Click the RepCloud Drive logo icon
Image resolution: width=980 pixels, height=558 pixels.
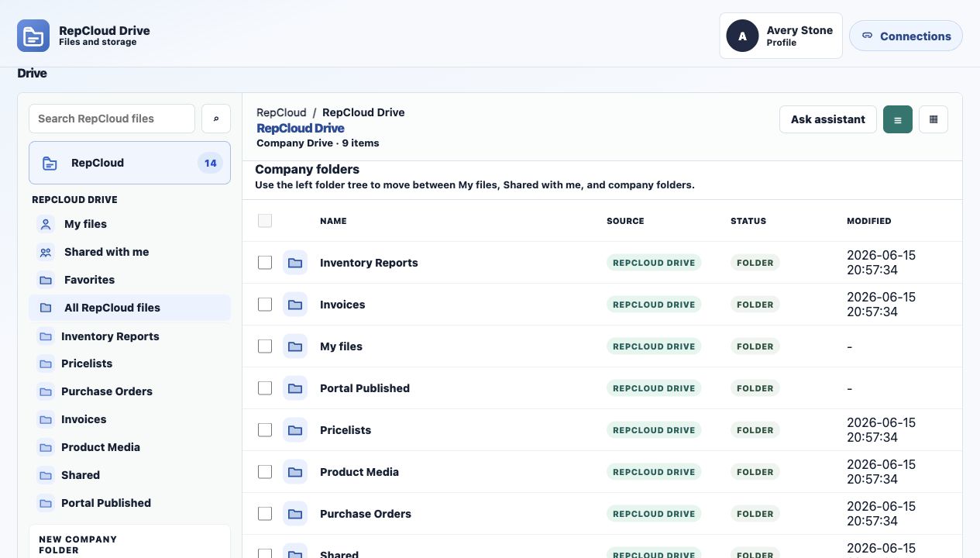click(x=33, y=36)
